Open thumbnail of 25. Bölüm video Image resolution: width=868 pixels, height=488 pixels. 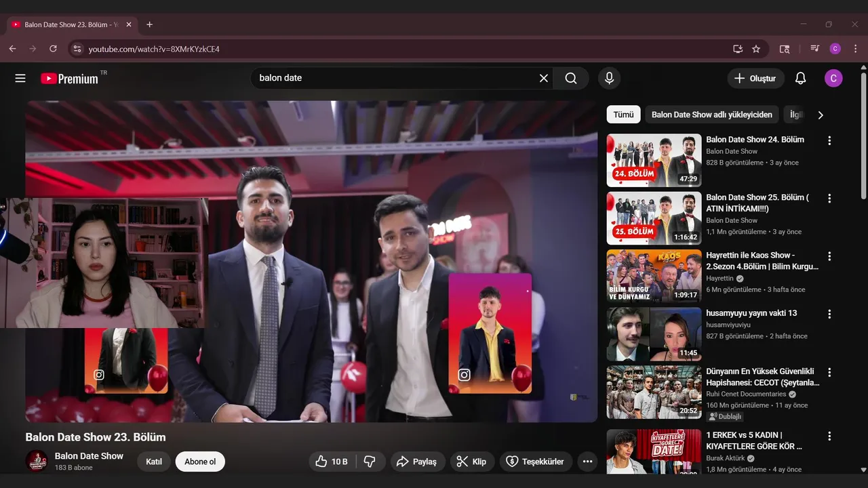[654, 218]
